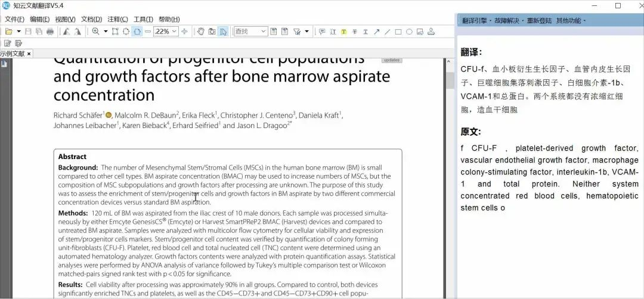Open the 工具(T) menu

pos(143,19)
